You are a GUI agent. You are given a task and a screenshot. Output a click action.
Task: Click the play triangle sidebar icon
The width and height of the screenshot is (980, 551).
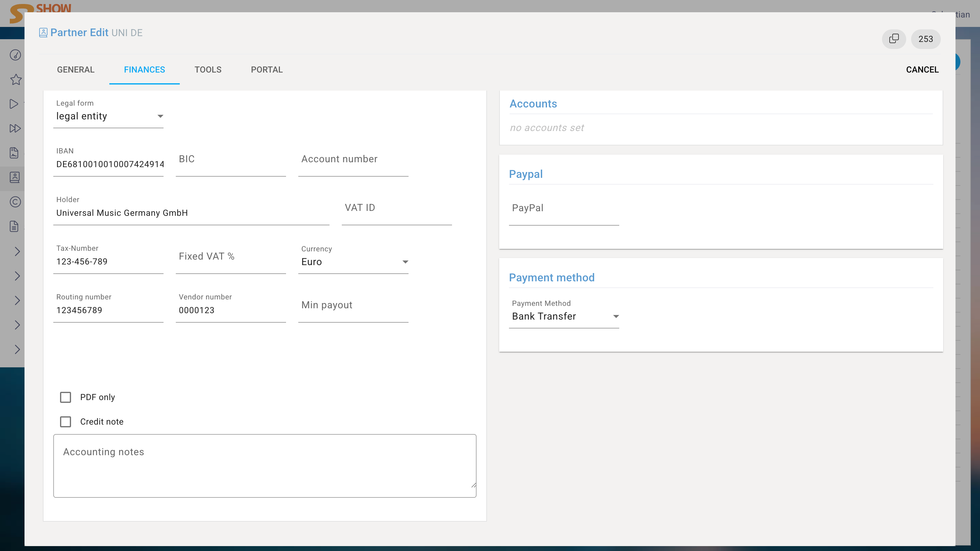[x=14, y=104]
